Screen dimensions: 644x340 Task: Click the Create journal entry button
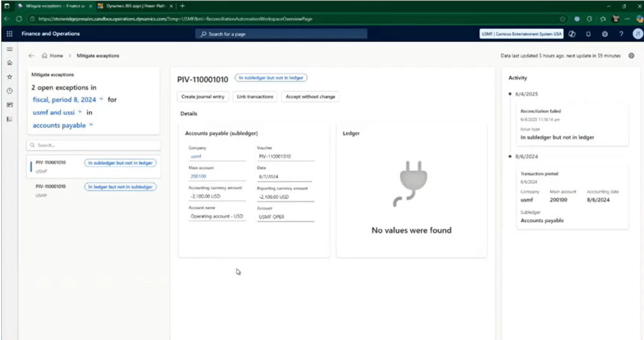pyautogui.click(x=202, y=97)
